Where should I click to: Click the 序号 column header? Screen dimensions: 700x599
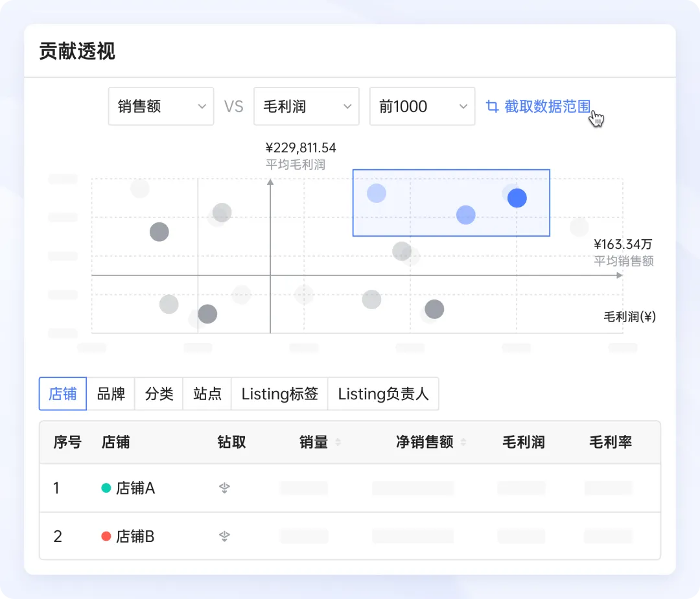point(67,442)
